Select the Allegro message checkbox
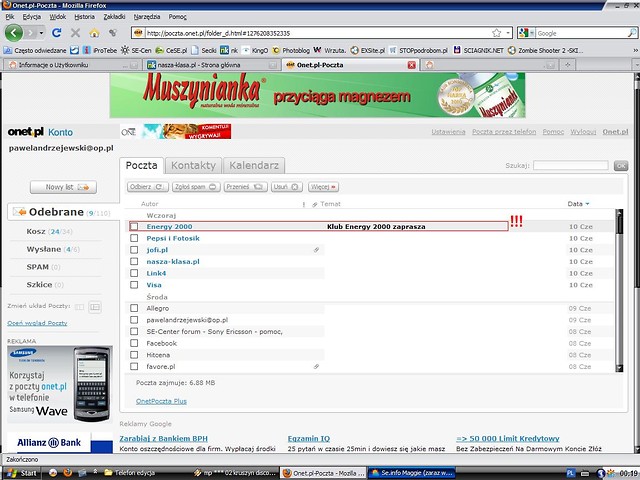The width and height of the screenshot is (640, 480). [x=134, y=308]
